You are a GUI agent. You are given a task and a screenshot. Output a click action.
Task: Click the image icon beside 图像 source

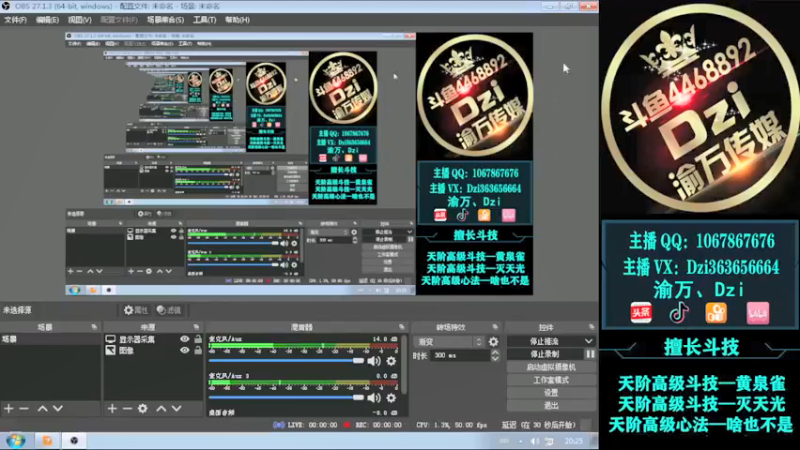tap(110, 351)
